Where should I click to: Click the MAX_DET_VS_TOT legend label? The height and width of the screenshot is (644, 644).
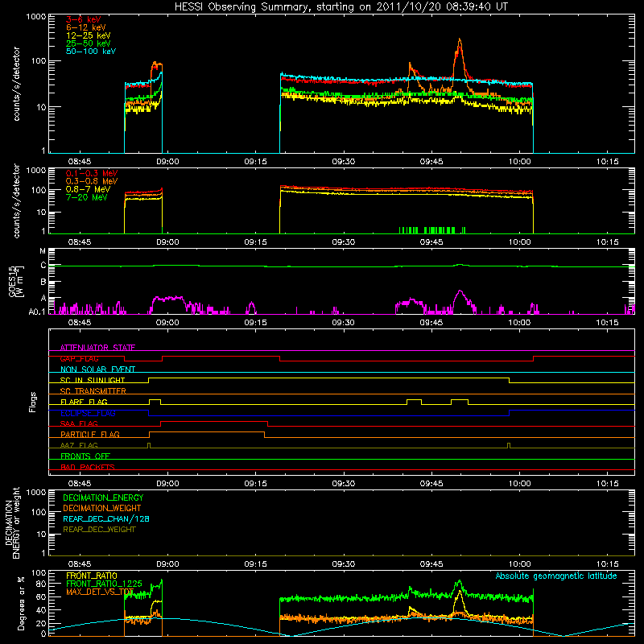click(x=100, y=592)
